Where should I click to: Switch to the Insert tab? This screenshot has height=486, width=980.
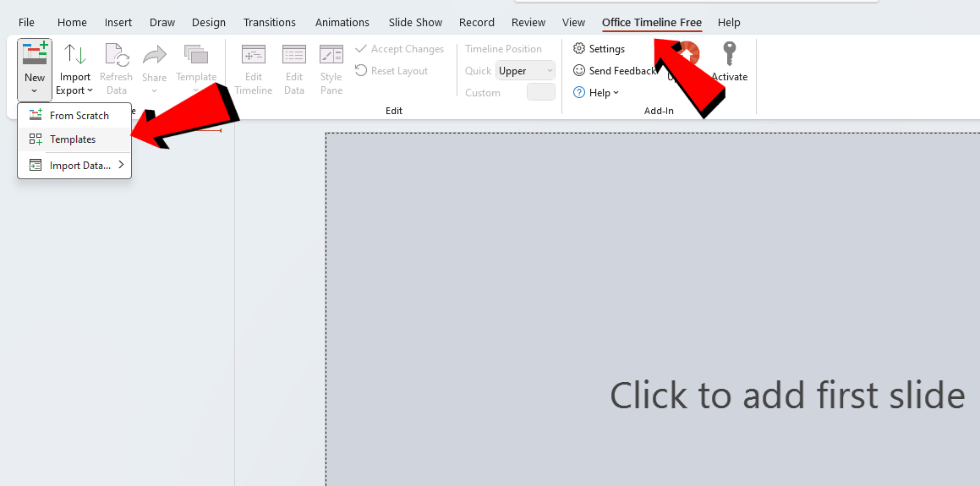point(118,23)
